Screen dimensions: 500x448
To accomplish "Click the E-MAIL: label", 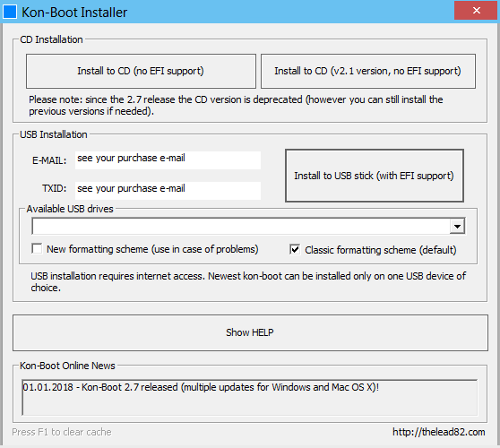I will tap(49, 160).
